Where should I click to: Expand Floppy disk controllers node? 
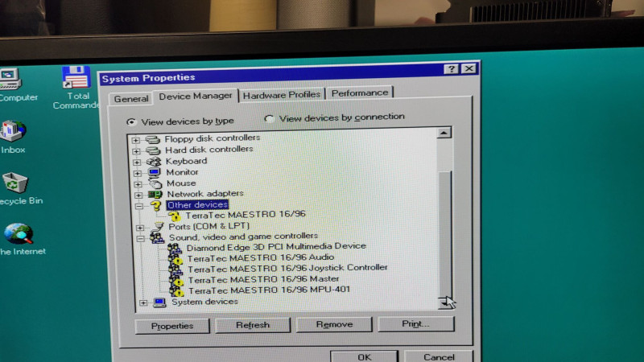[x=135, y=140]
